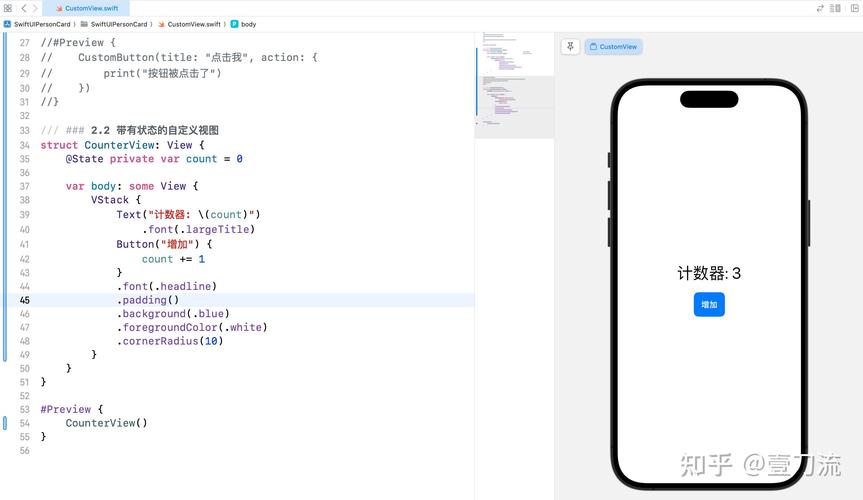Click line number 53 in gutter
The image size is (863, 500).
pyautogui.click(x=25, y=410)
